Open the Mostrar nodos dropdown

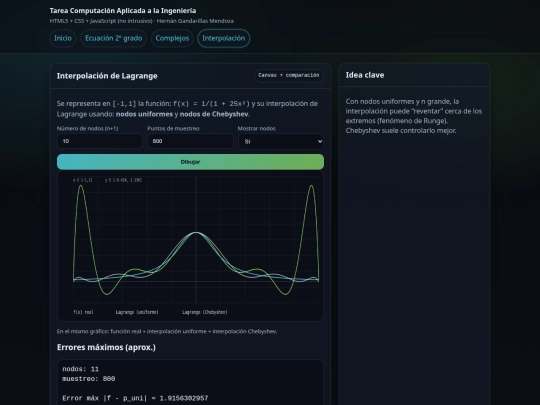coord(281,141)
